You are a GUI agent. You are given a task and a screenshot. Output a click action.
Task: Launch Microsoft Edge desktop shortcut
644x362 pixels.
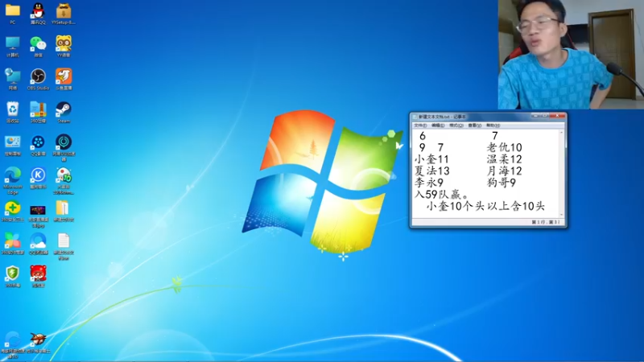[x=13, y=175]
